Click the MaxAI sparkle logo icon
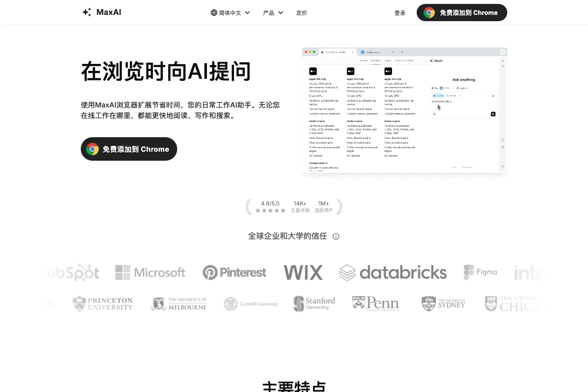Screen dimensions: 588x392 87,12
